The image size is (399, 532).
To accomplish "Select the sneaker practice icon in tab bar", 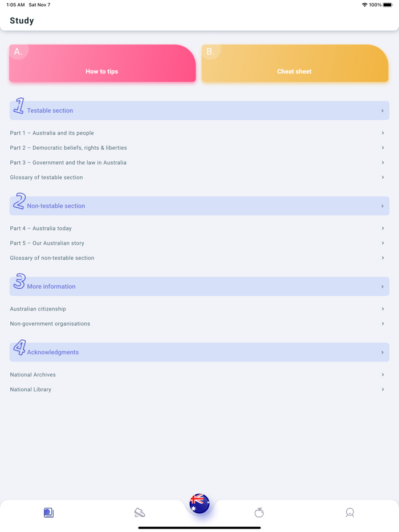I will [x=140, y=513].
